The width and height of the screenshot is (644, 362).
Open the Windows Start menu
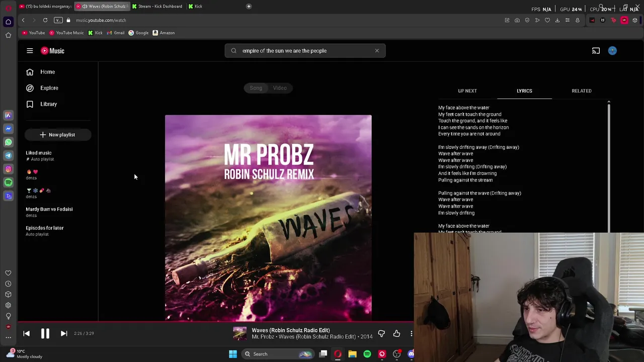tap(233, 354)
